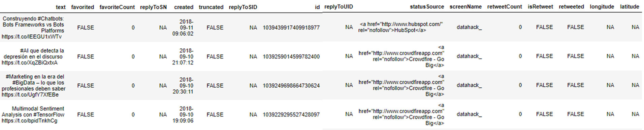Click the 'text' column header

coord(61,7)
